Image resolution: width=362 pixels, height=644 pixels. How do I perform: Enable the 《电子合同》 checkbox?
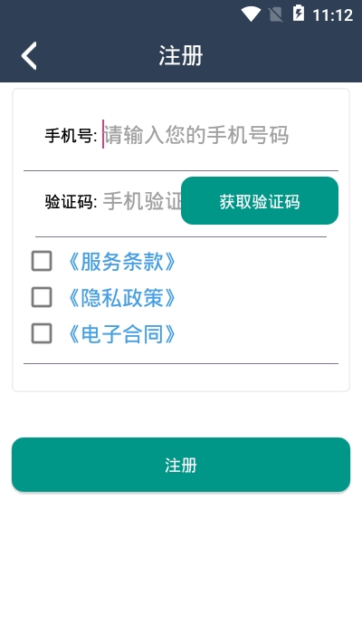point(42,333)
